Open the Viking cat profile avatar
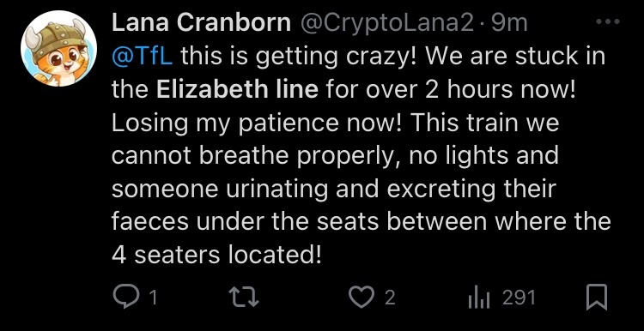Screen dimensions: 644x331 58,48
